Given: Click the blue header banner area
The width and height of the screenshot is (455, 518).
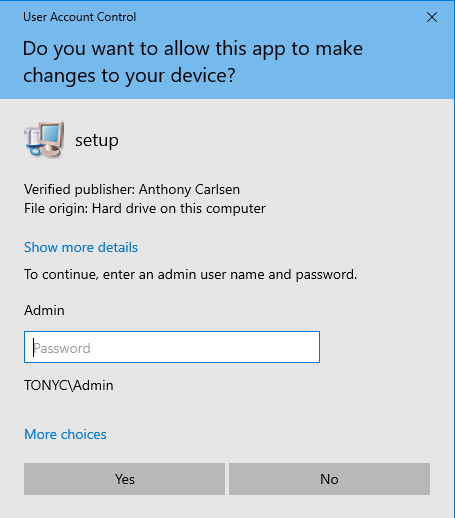Looking at the screenshot, I should (227, 50).
